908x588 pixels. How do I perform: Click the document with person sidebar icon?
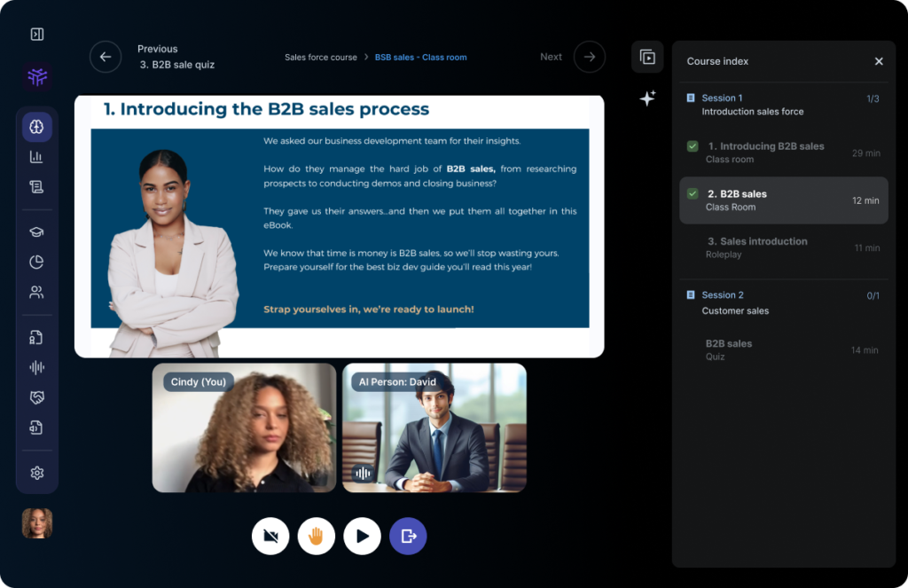click(x=36, y=337)
